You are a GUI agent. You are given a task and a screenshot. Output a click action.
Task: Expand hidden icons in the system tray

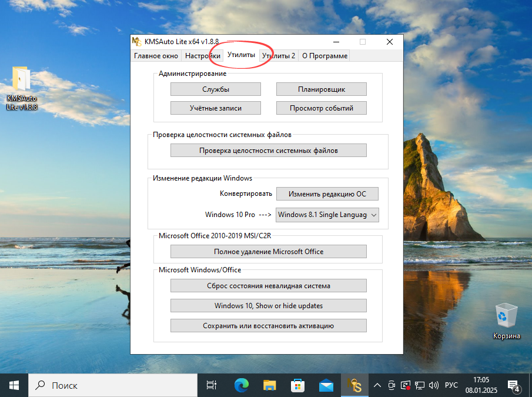pyautogui.click(x=377, y=385)
